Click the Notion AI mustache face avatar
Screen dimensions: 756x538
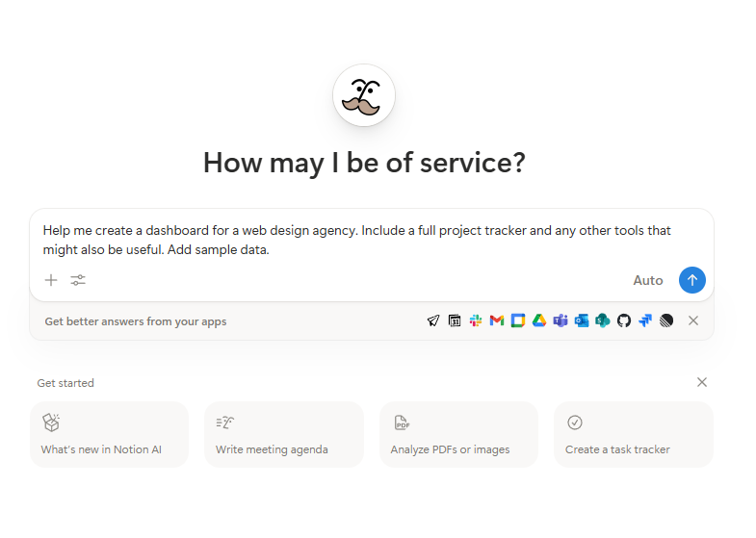tap(364, 95)
